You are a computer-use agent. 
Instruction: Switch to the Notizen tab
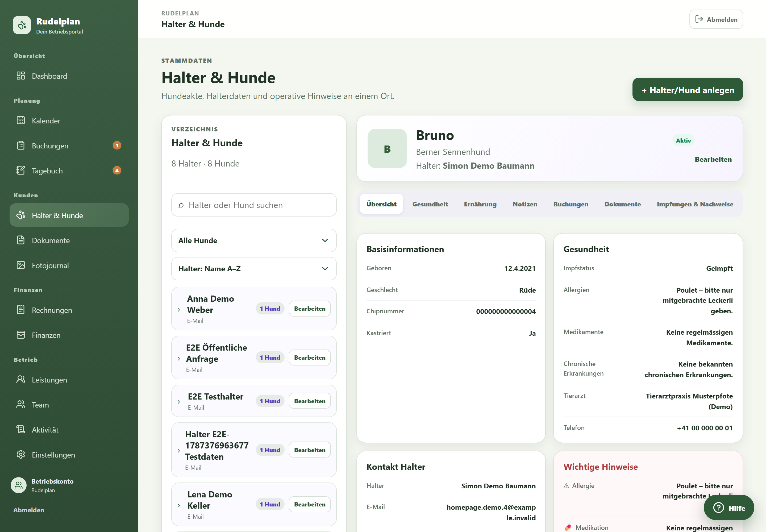click(525, 204)
